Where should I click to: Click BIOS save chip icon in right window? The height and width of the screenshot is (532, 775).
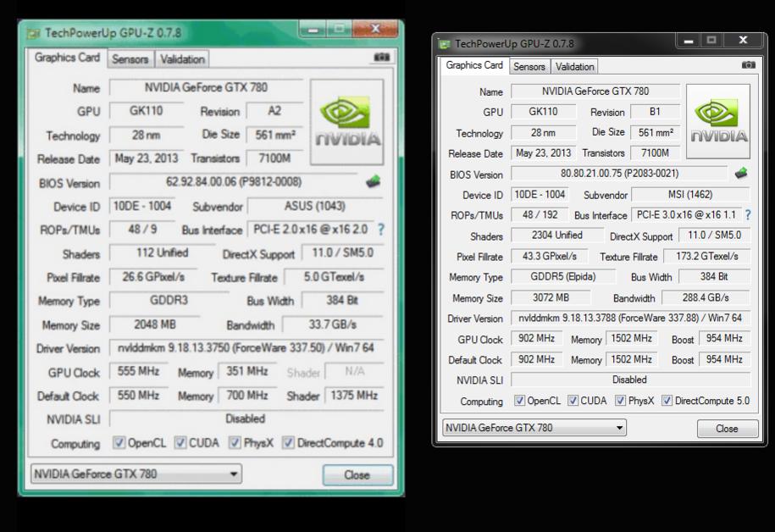point(741,173)
